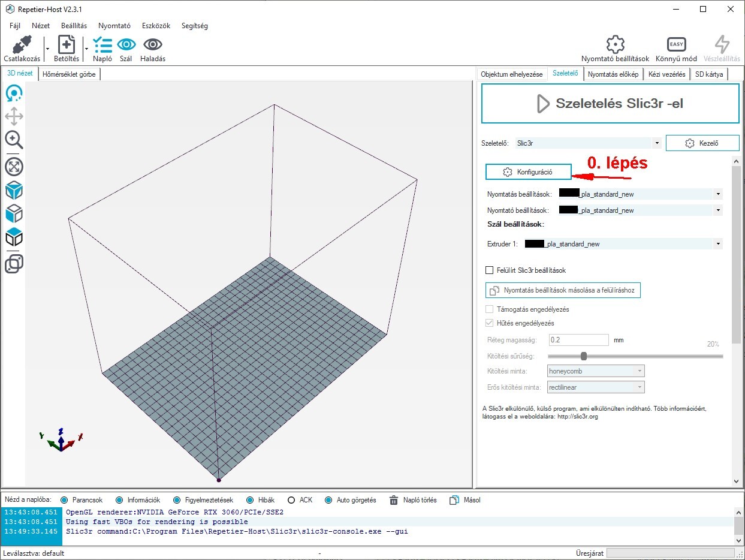
Task: Adjust the Kitöltési sűrűség slider
Action: click(x=584, y=356)
